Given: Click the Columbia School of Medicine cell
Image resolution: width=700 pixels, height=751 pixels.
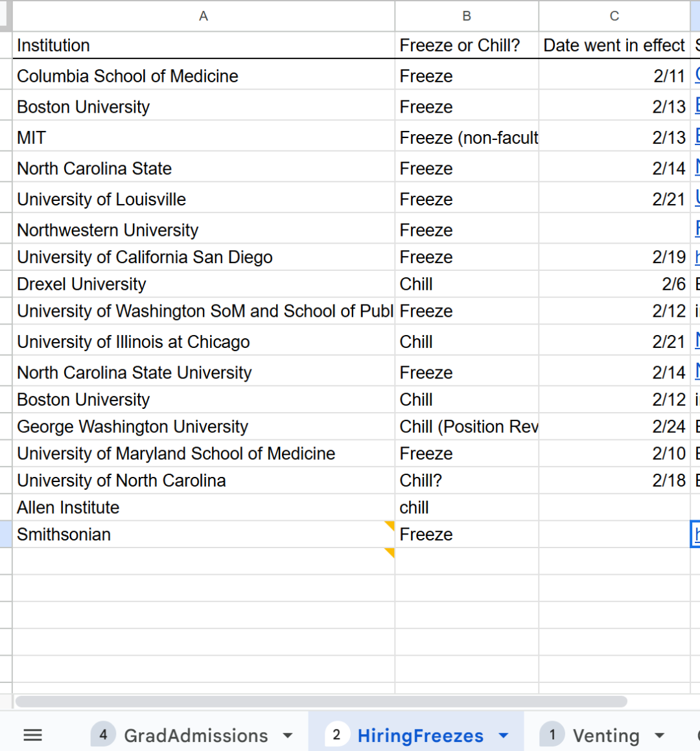Looking at the screenshot, I should [x=204, y=76].
